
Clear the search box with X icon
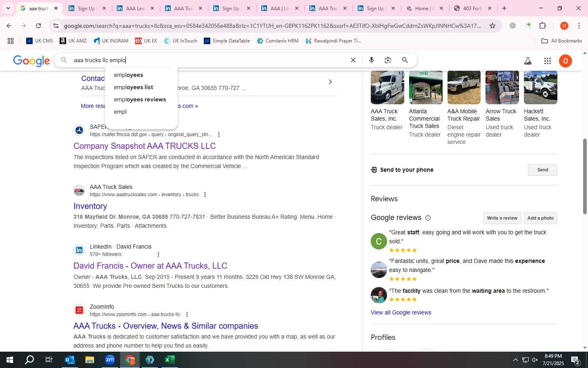coord(353,60)
